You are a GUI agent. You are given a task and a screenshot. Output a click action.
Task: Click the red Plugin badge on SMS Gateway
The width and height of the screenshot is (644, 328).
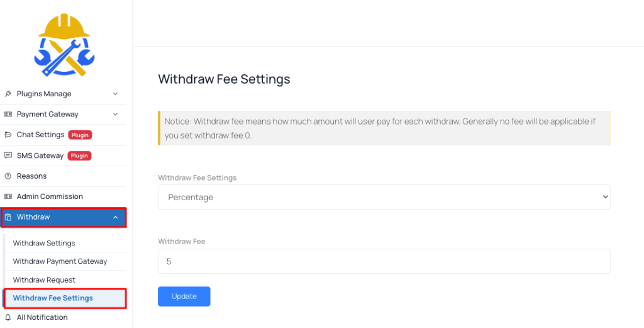click(x=79, y=156)
